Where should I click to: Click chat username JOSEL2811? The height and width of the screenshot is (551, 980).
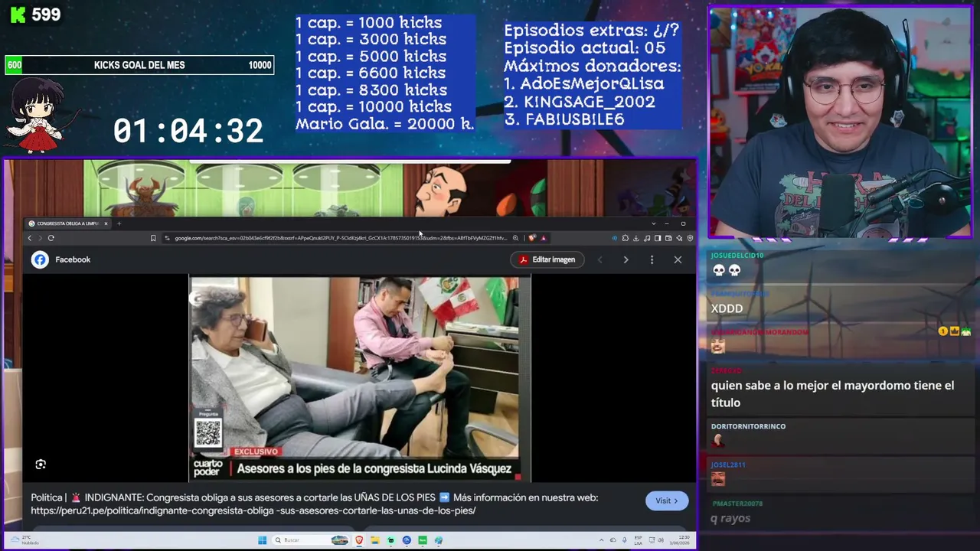click(x=728, y=465)
